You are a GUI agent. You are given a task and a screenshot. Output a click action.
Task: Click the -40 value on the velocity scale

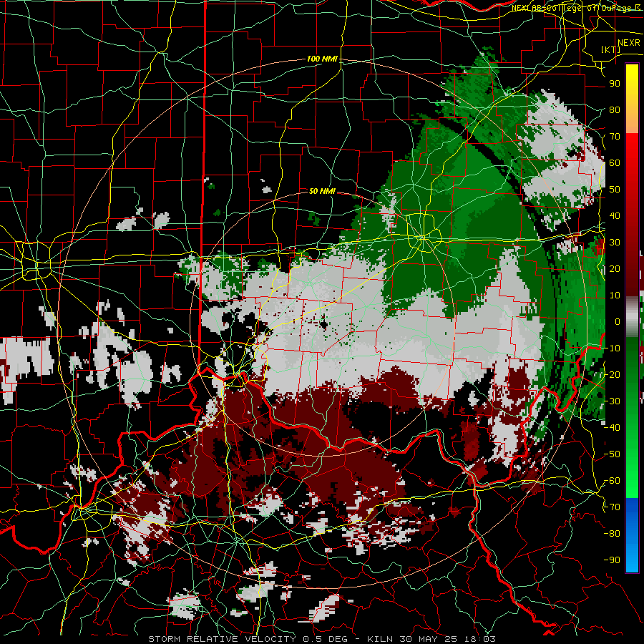click(x=612, y=428)
